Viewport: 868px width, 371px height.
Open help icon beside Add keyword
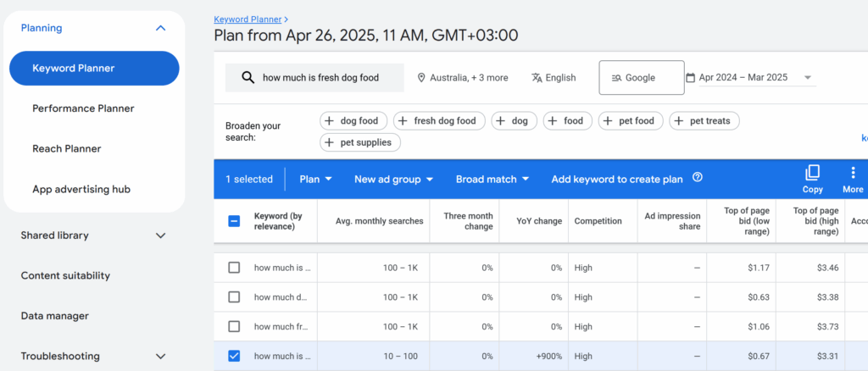point(698,178)
